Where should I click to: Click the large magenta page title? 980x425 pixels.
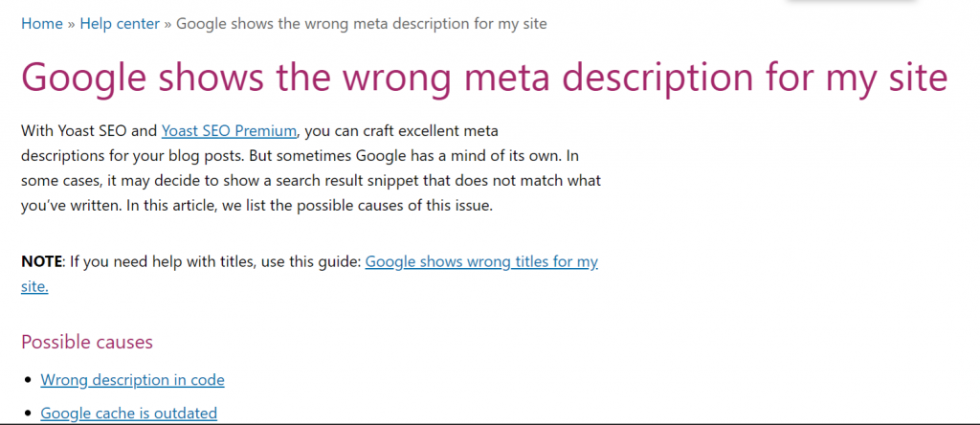(484, 77)
